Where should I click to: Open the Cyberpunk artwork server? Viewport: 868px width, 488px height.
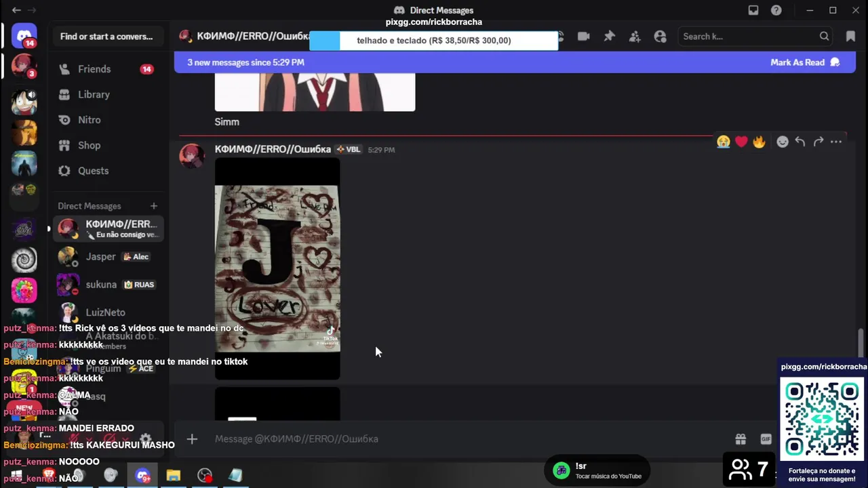[x=24, y=164]
